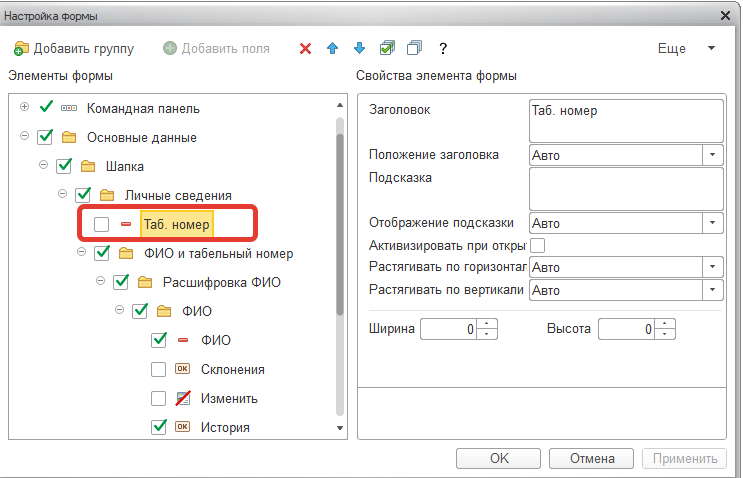This screenshot has height=478, width=743.
Task: Select the Изменить picture icon item
Action: (x=183, y=398)
